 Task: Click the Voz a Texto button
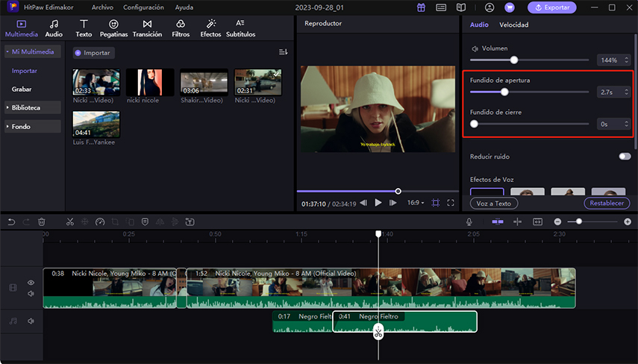(493, 204)
